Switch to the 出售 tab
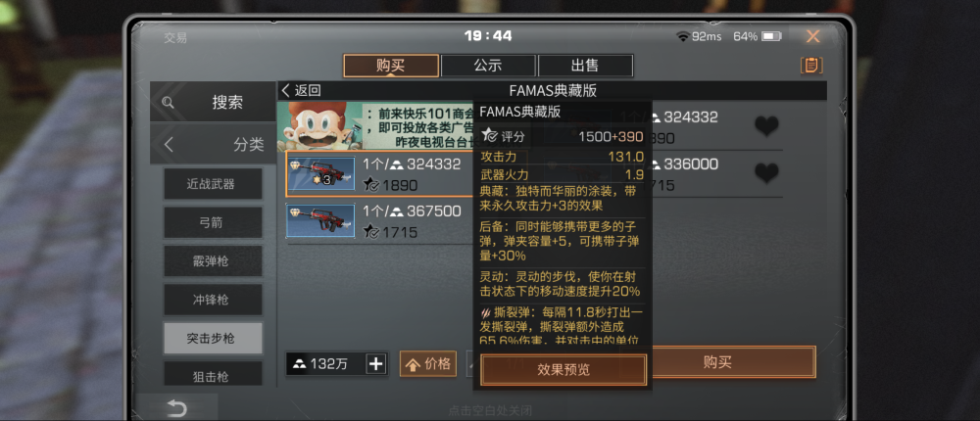The height and width of the screenshot is (421, 980). 585,66
